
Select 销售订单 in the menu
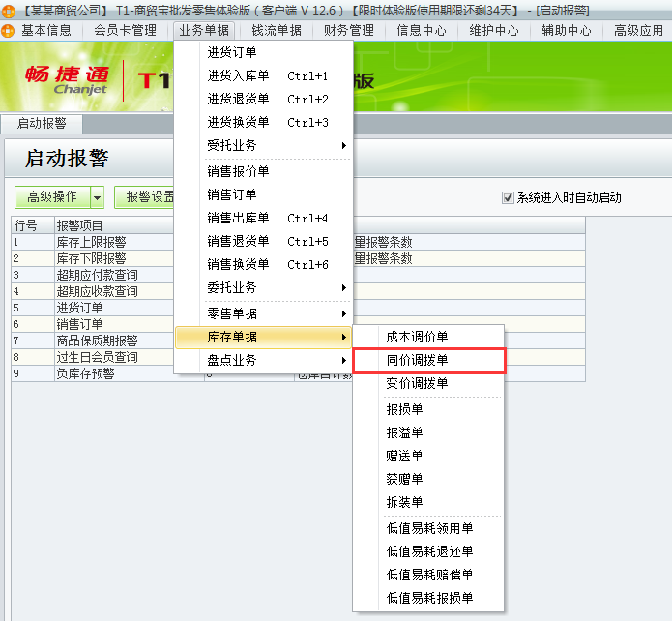263,195
